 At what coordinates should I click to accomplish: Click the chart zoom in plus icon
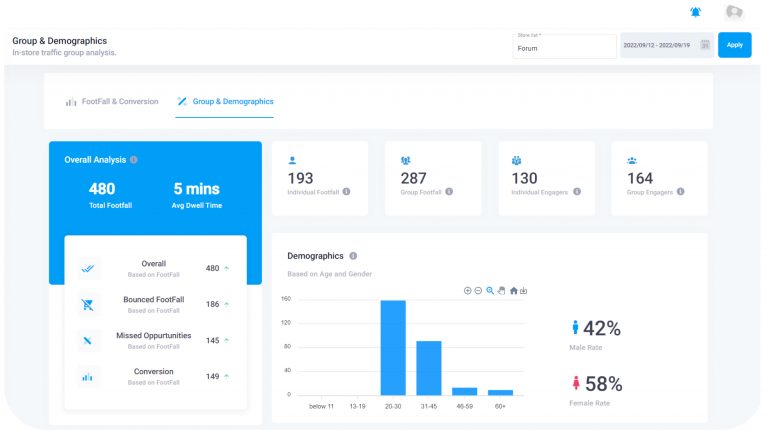(467, 290)
